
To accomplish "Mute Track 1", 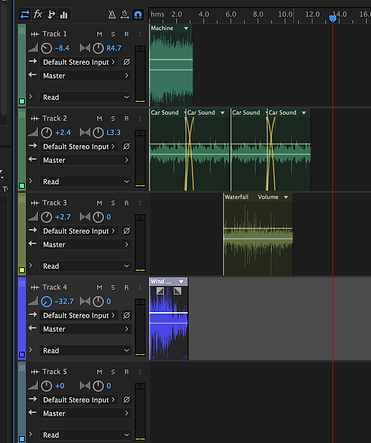I will tap(99, 34).
